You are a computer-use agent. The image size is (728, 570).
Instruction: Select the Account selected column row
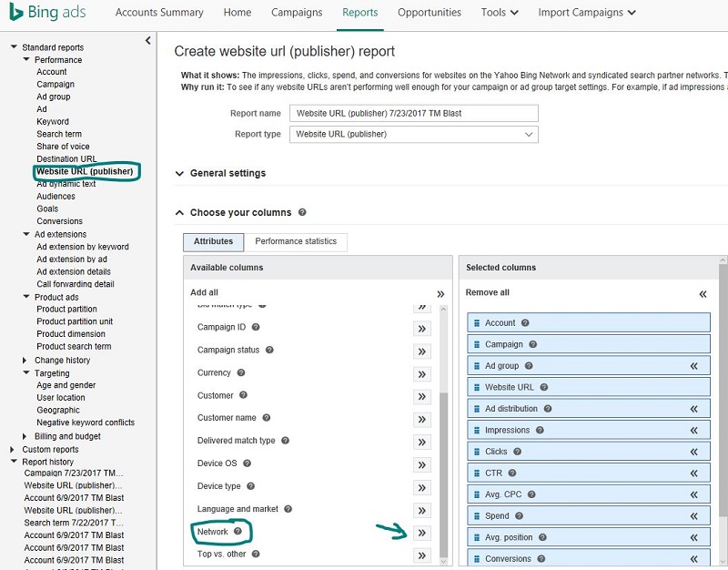coord(589,323)
